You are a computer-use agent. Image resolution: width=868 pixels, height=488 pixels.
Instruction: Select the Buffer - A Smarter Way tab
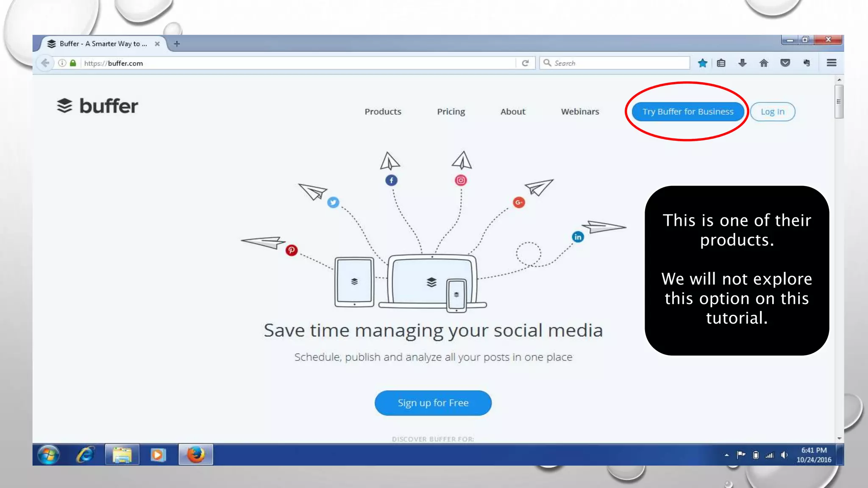(x=104, y=44)
